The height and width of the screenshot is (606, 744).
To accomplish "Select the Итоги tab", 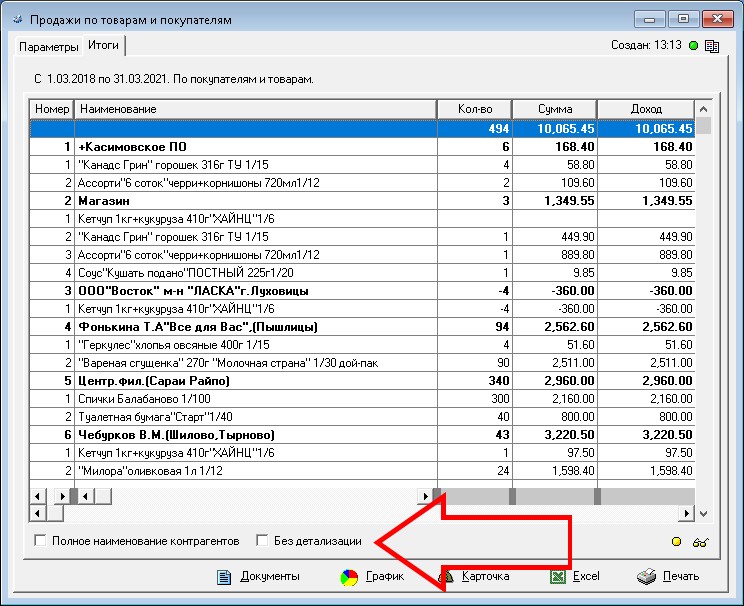I will pyautogui.click(x=103, y=45).
